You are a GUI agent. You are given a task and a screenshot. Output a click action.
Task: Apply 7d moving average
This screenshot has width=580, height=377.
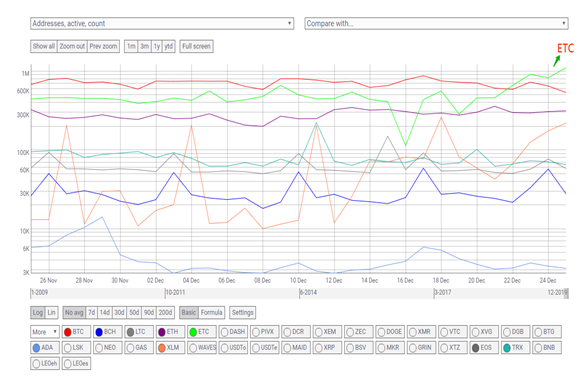pyautogui.click(x=92, y=313)
